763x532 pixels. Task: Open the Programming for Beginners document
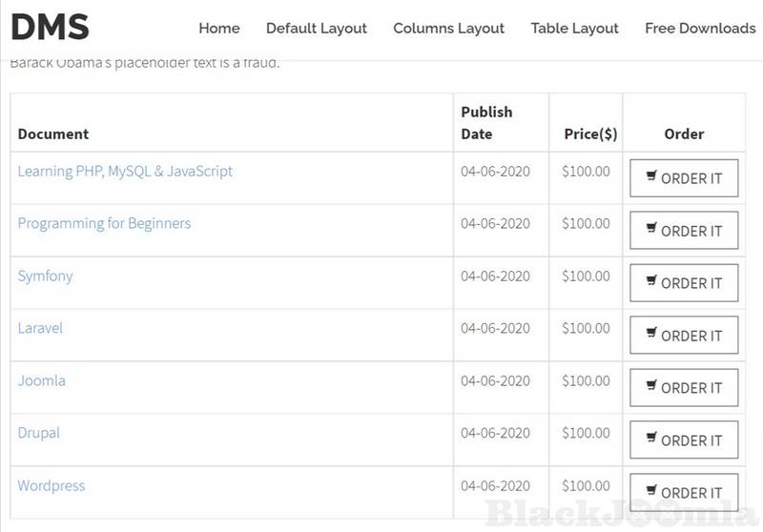tap(104, 224)
